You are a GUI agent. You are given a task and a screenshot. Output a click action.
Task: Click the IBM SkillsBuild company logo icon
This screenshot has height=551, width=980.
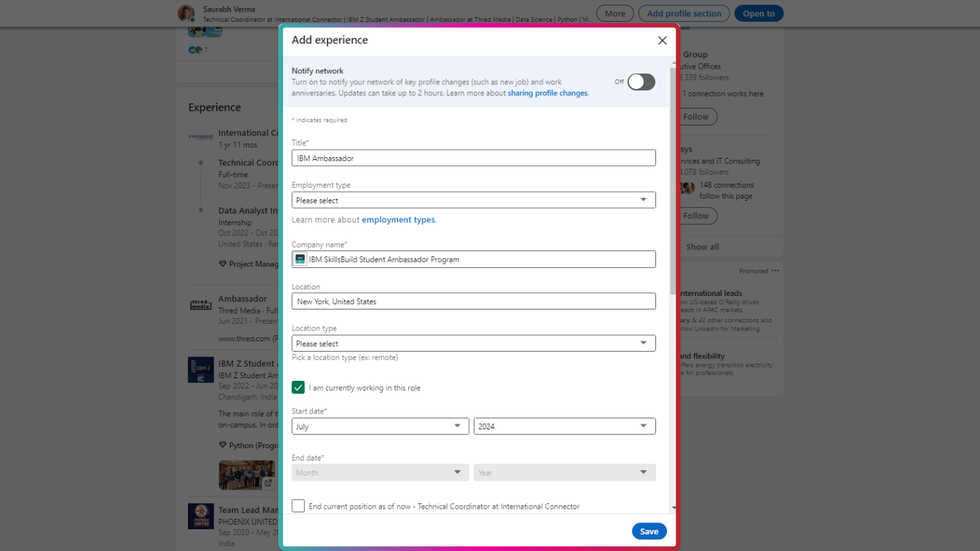300,259
